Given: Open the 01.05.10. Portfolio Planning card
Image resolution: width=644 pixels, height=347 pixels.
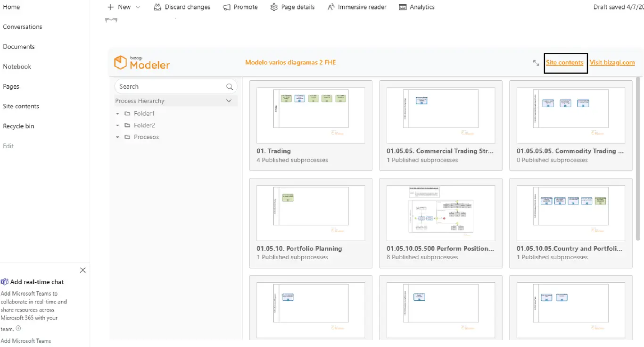Looking at the screenshot, I should pyautogui.click(x=311, y=223).
